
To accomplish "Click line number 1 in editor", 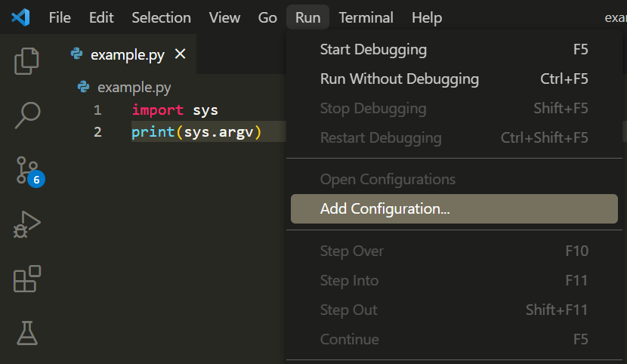I will click(97, 110).
